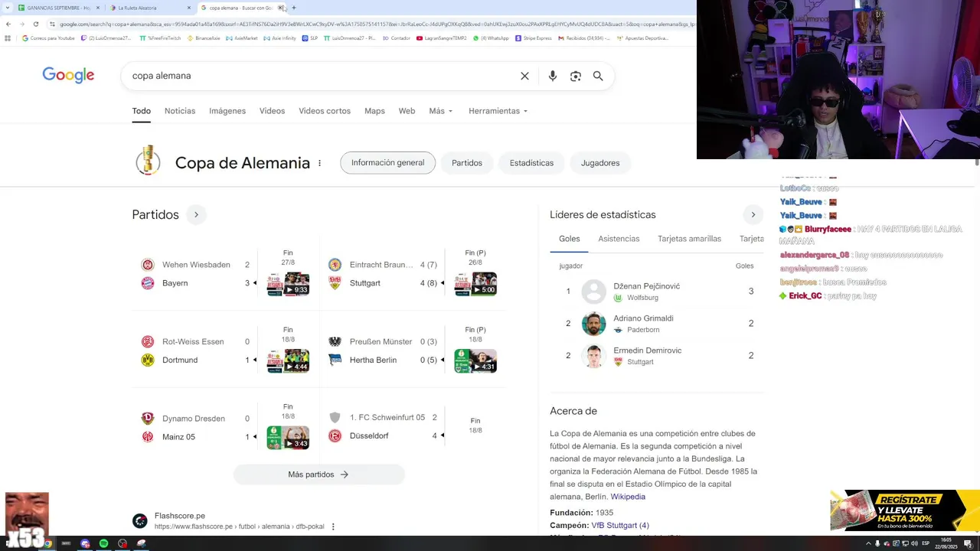Viewport: 980px width, 551px height.
Task: Click the Regístrate bonus banner
Action: [905, 510]
